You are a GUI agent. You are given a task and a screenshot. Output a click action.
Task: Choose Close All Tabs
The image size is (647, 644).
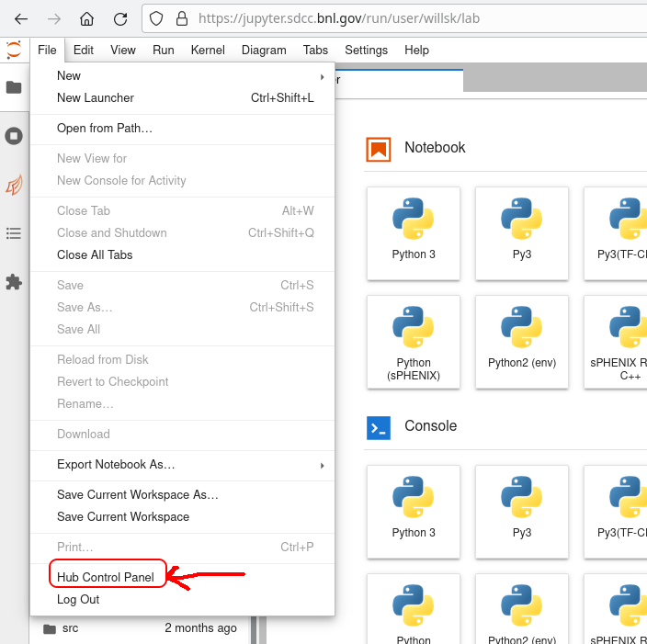pos(182,255)
